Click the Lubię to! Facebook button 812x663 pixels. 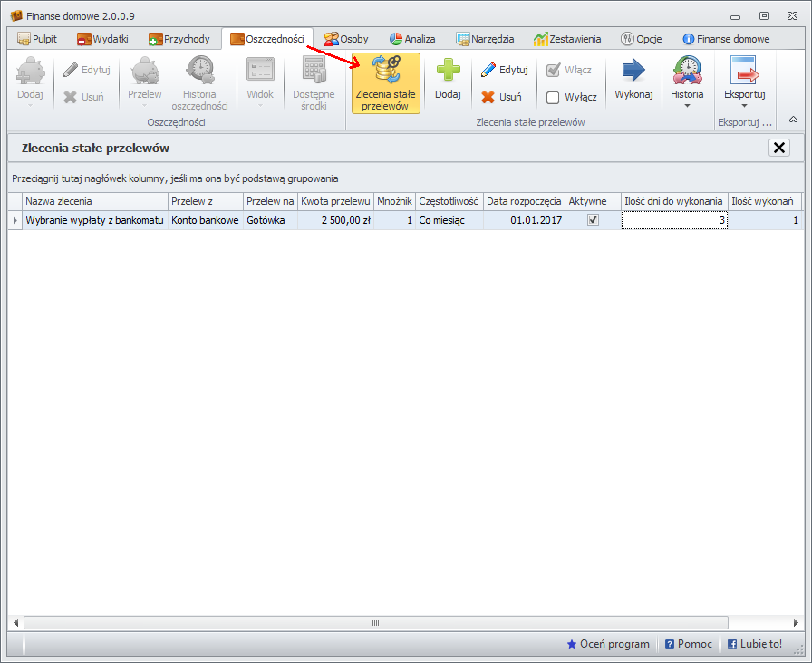[755, 644]
